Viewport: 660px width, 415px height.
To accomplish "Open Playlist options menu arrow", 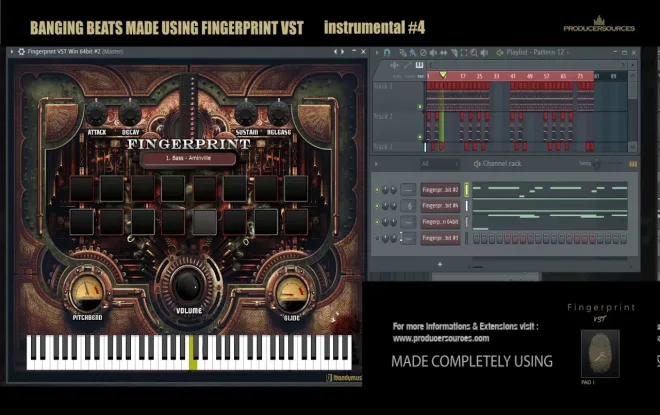I will (x=377, y=53).
